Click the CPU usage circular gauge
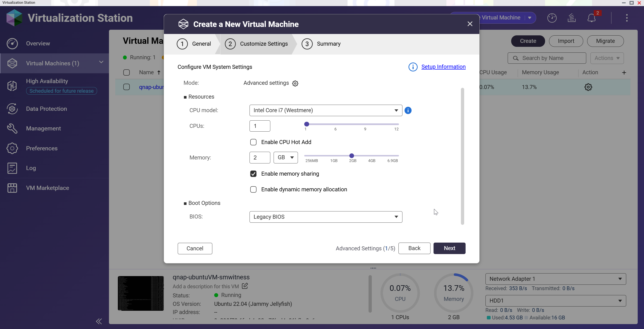 [x=400, y=293]
